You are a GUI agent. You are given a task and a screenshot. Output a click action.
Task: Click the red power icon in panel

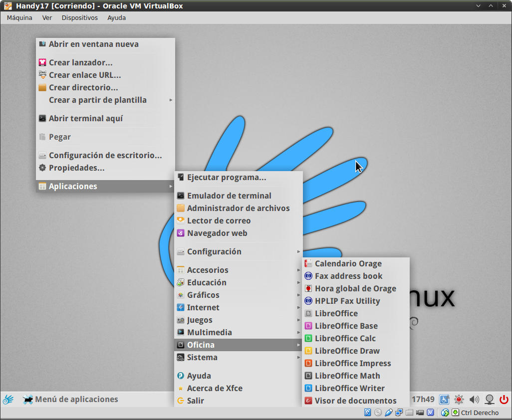[x=504, y=399]
